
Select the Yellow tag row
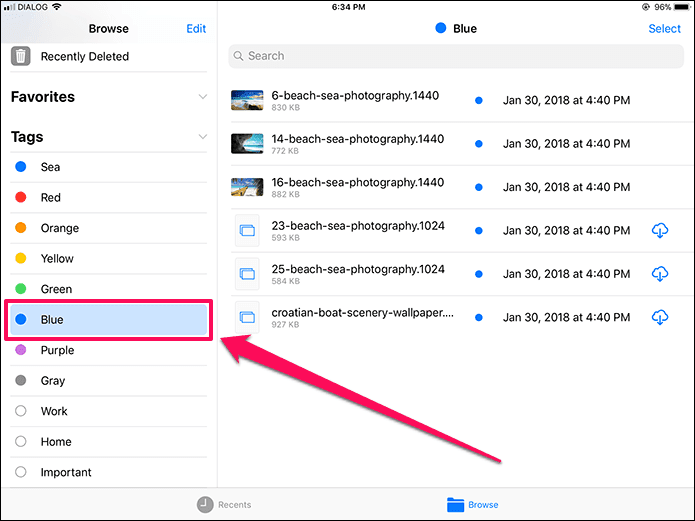108,259
